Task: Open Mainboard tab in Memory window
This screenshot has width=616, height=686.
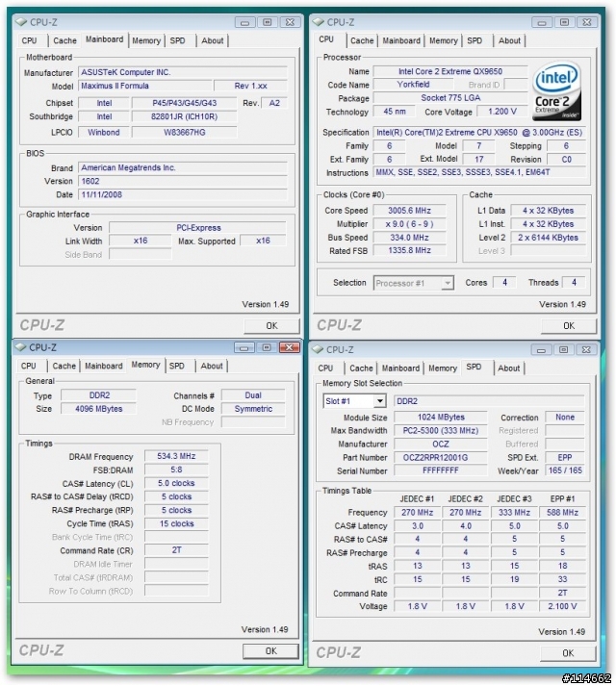Action: tap(104, 366)
